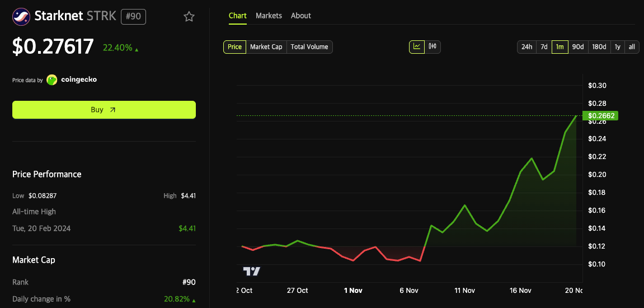The image size is (644, 308).
Task: Toggle chart to Market Cap
Action: pos(266,47)
